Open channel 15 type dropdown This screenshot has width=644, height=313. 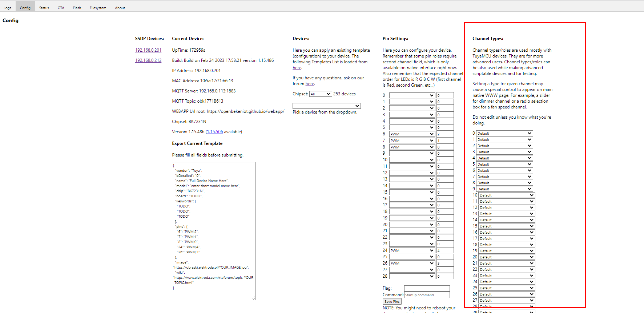click(x=507, y=226)
